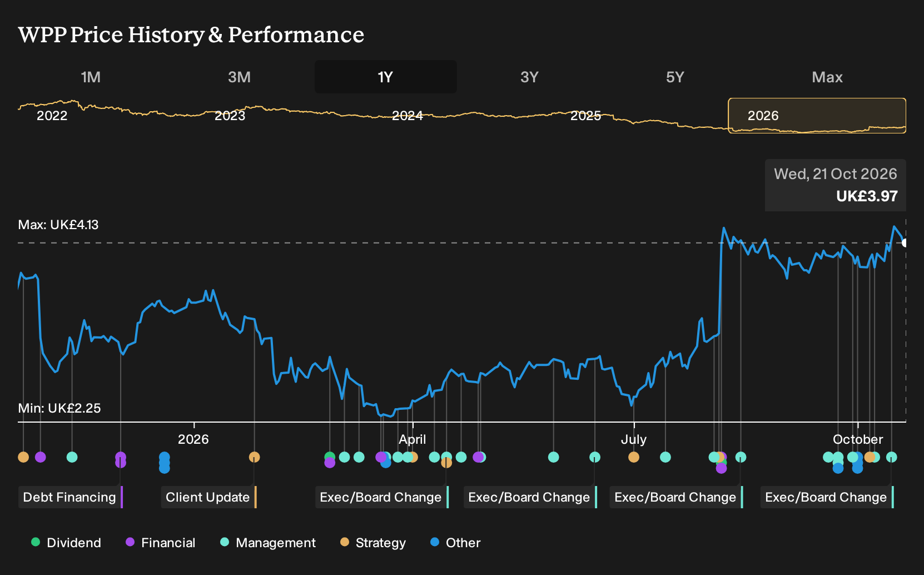Toggle Financial events in the legend
924x575 pixels.
(161, 543)
